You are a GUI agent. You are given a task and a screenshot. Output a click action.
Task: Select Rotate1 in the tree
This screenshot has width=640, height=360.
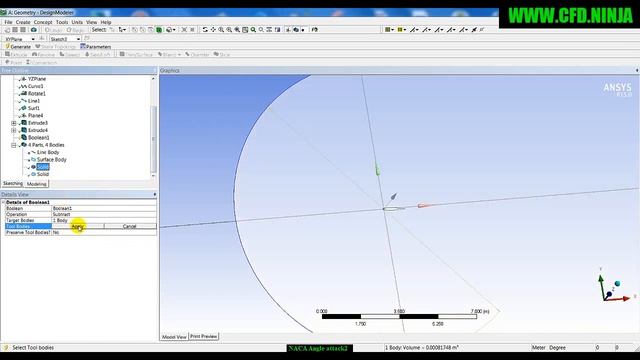tap(37, 93)
